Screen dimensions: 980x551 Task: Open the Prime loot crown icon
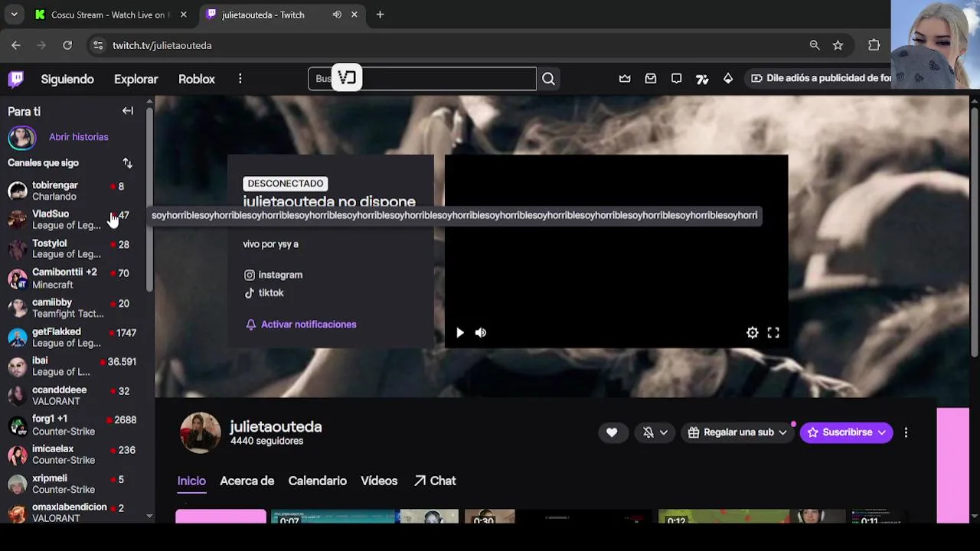(x=625, y=78)
